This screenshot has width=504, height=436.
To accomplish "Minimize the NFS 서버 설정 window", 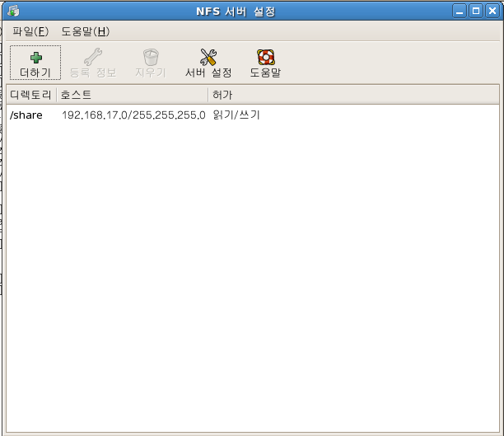I will point(460,12).
